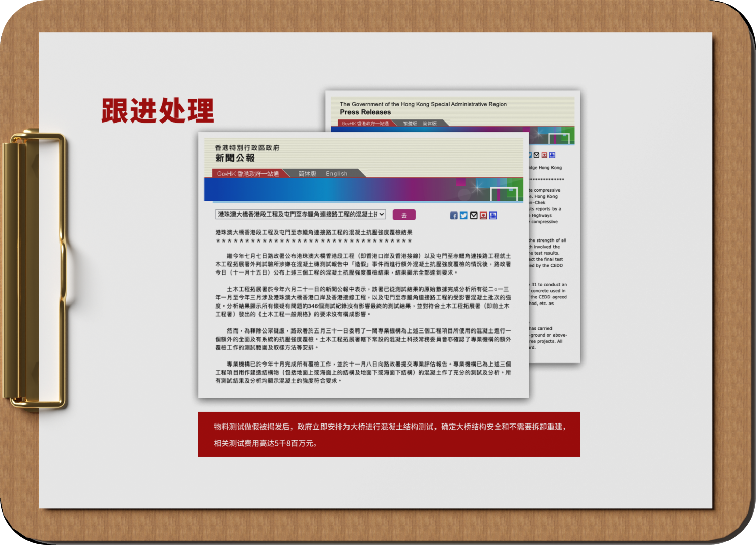The width and height of the screenshot is (756, 545).
Task: Switch to 简体版 on the Chinese page
Action: [307, 174]
